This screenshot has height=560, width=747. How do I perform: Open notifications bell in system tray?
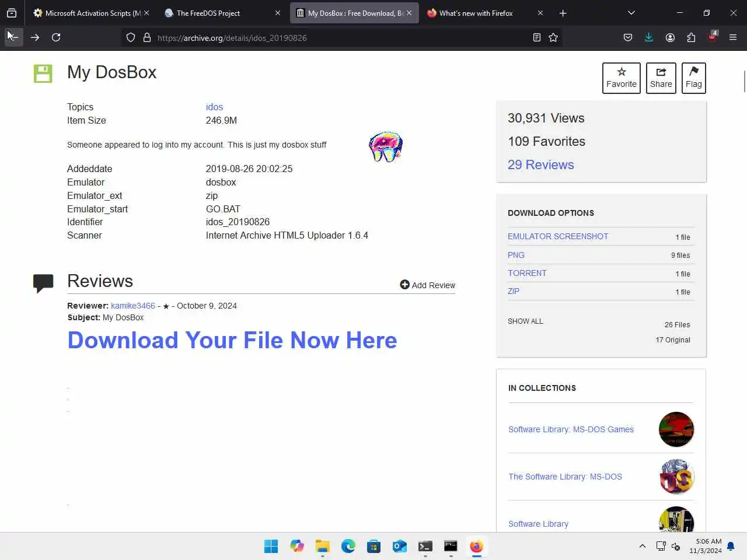pos(731,546)
